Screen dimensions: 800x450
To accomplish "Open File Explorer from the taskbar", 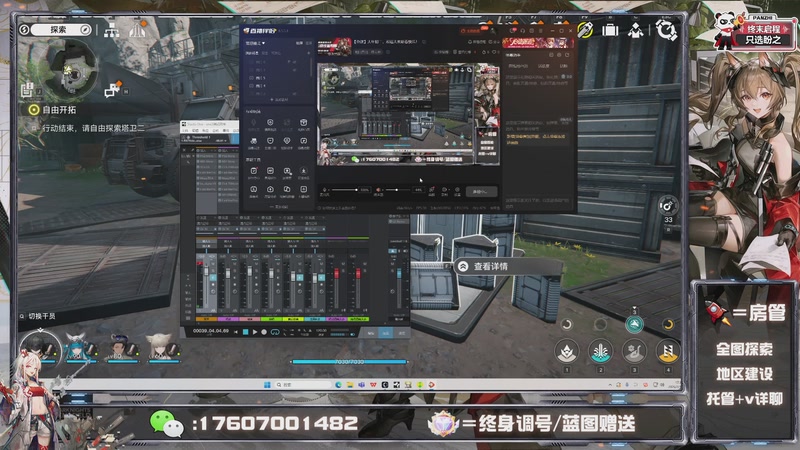I will click(x=350, y=385).
